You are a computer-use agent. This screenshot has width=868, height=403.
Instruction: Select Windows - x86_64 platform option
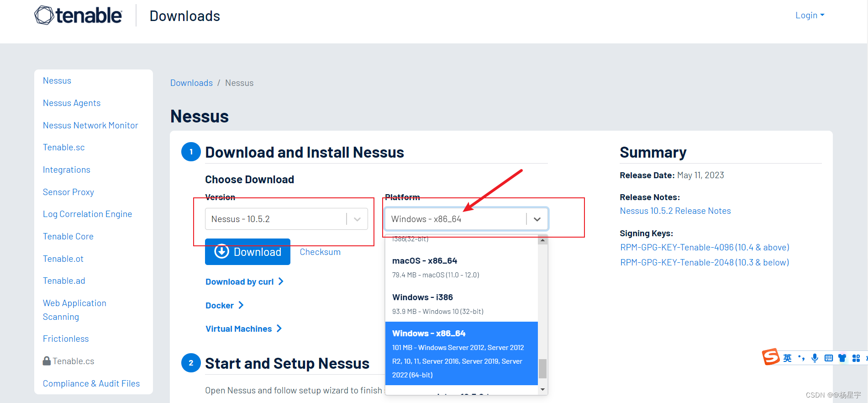point(461,353)
